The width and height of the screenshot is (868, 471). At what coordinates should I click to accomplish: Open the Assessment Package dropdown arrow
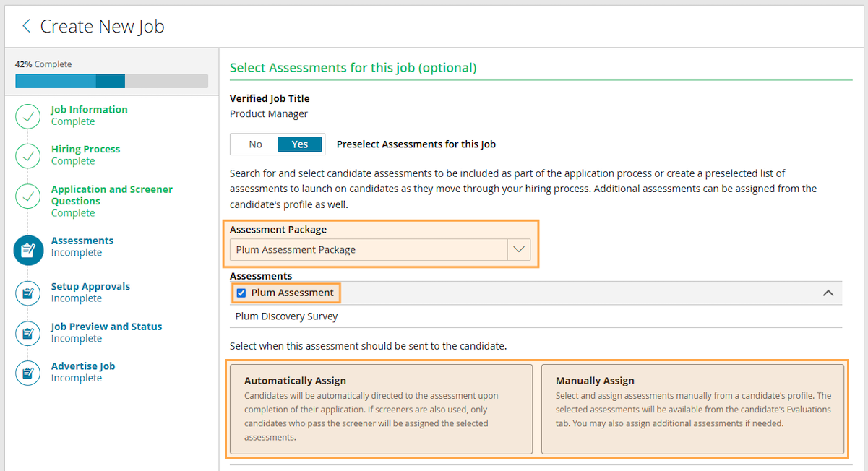point(519,250)
